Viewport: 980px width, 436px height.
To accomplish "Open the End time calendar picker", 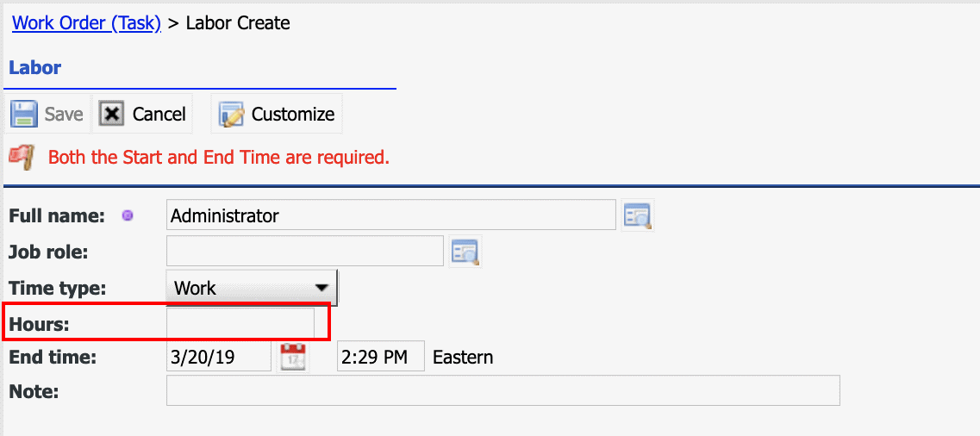I will click(292, 358).
